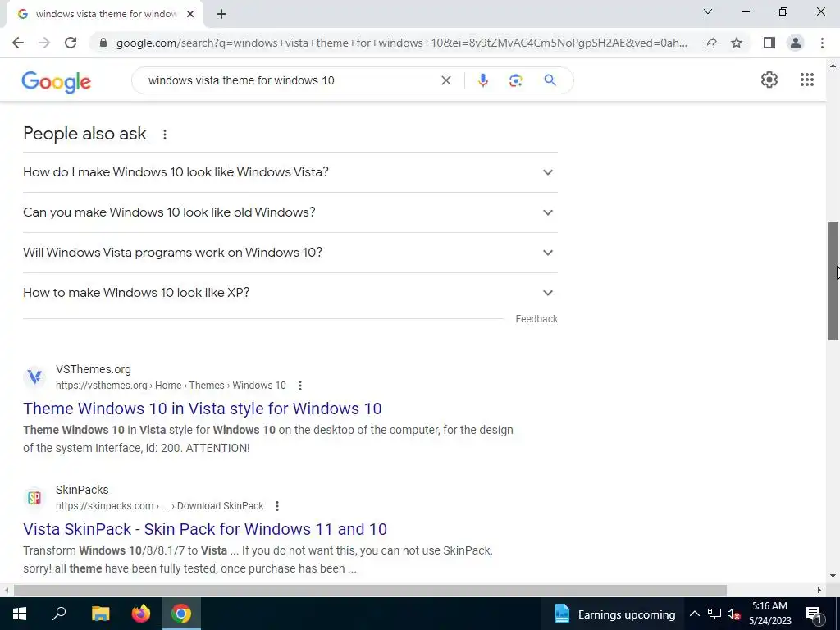The height and width of the screenshot is (630, 840).
Task: Start voice search with the microphone
Action: coord(482,80)
